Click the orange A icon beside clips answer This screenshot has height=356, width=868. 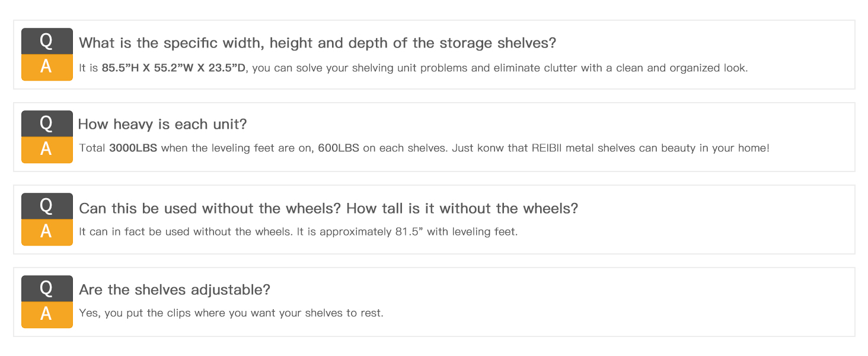47,315
